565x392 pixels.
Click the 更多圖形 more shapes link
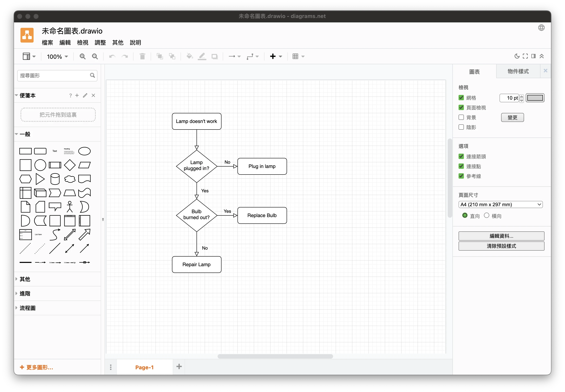pos(36,367)
